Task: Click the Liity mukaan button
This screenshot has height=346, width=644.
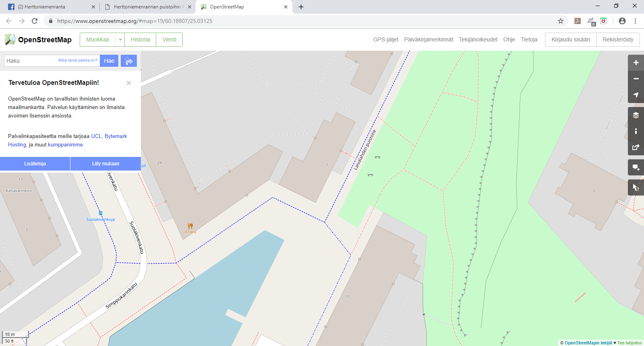Action: coord(105,164)
